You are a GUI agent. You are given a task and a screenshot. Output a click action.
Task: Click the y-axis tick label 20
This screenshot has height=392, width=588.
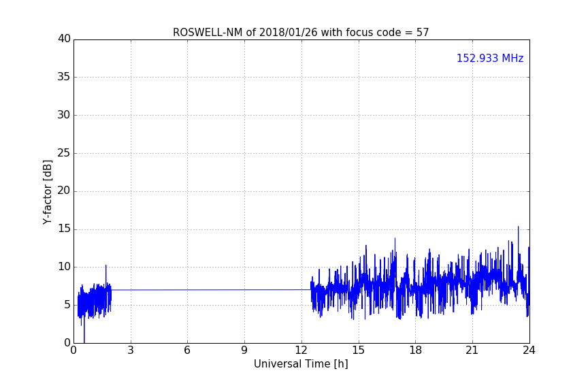click(64, 191)
